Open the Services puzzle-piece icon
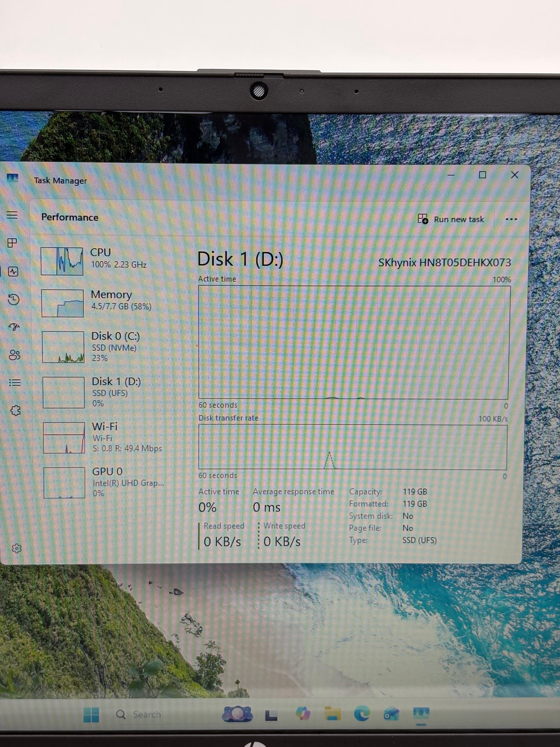 [x=16, y=410]
